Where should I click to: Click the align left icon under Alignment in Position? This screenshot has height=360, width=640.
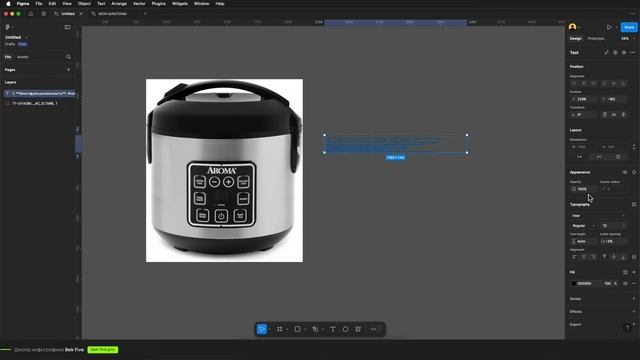(574, 83)
